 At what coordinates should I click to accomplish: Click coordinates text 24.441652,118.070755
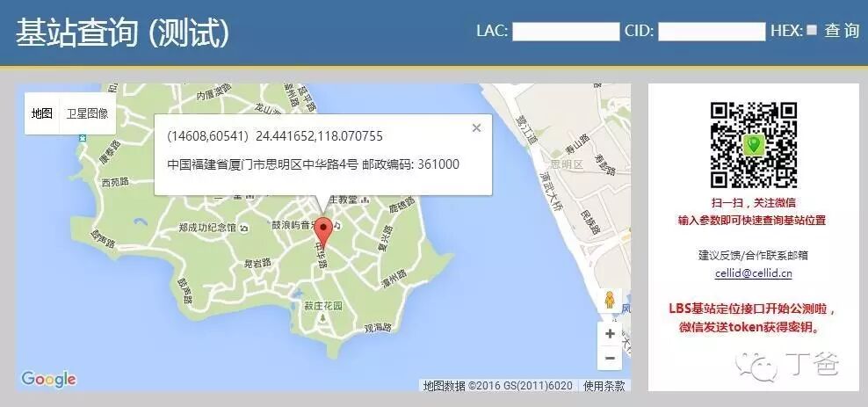point(319,136)
